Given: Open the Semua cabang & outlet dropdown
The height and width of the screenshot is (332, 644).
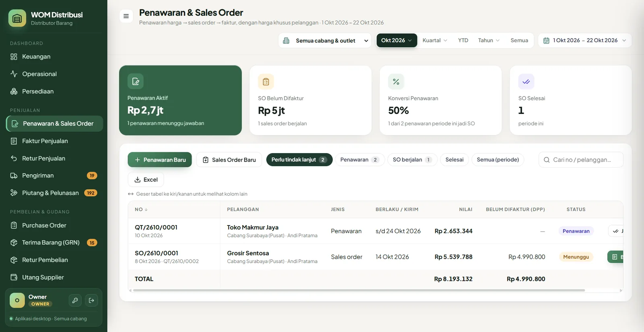Looking at the screenshot, I should (x=325, y=41).
